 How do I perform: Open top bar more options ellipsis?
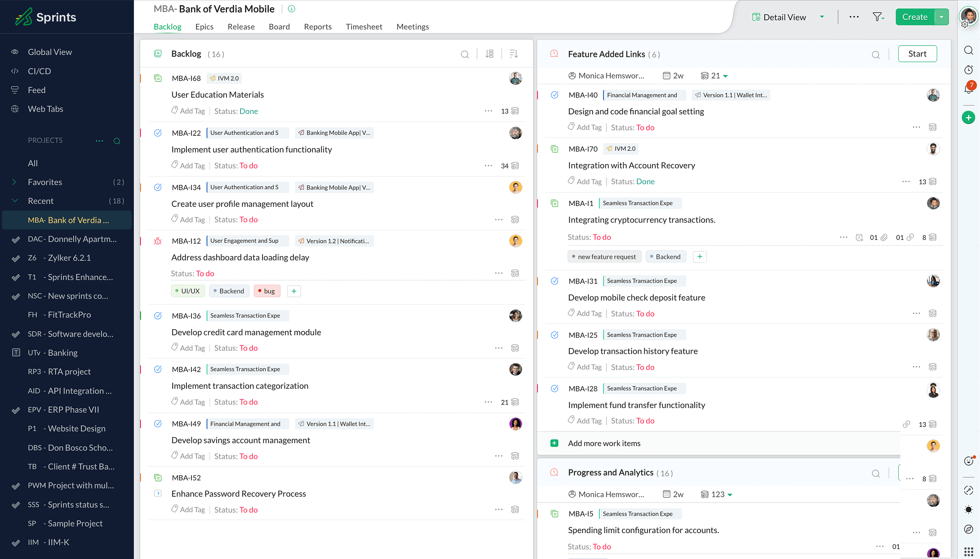pos(854,17)
